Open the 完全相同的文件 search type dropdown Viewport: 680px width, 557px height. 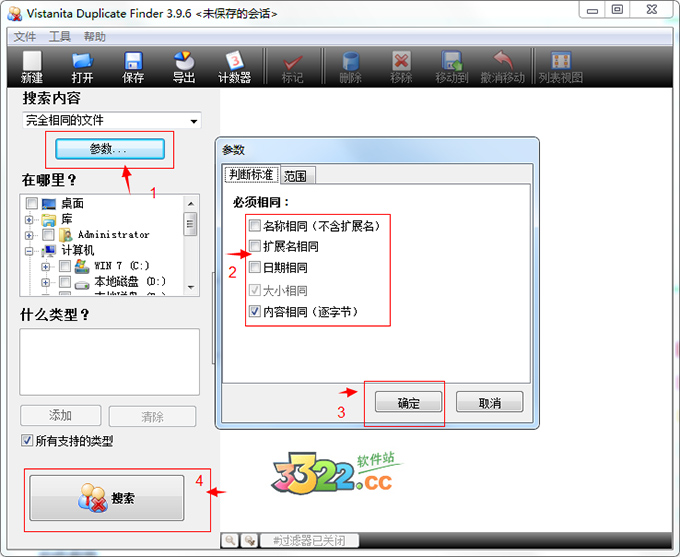(112, 120)
